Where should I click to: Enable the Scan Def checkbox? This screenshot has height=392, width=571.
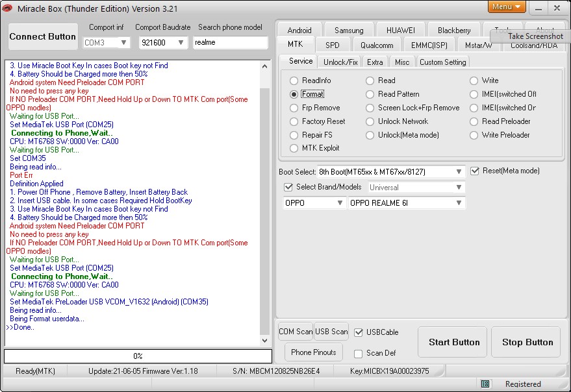point(359,354)
